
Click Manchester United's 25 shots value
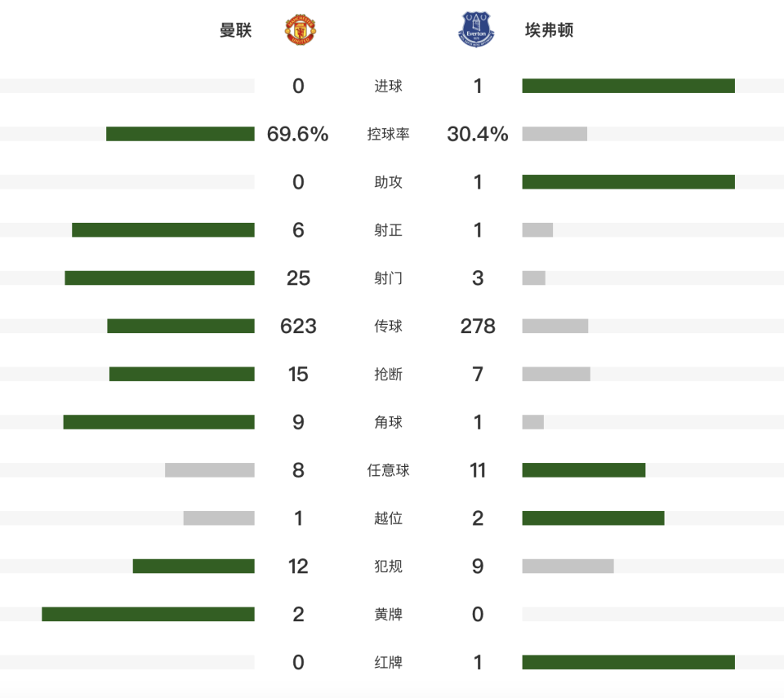tap(298, 278)
